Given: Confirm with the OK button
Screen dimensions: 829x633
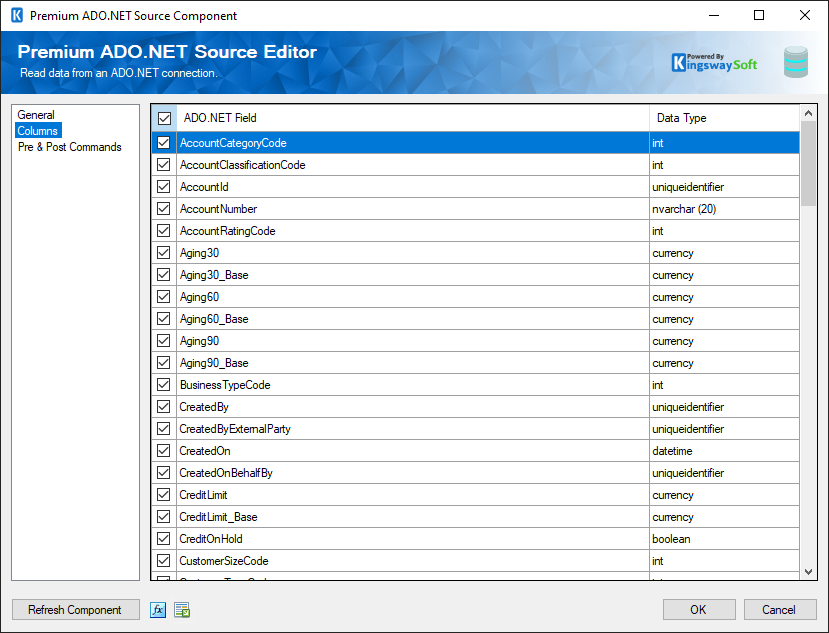Looking at the screenshot, I should (x=698, y=610).
